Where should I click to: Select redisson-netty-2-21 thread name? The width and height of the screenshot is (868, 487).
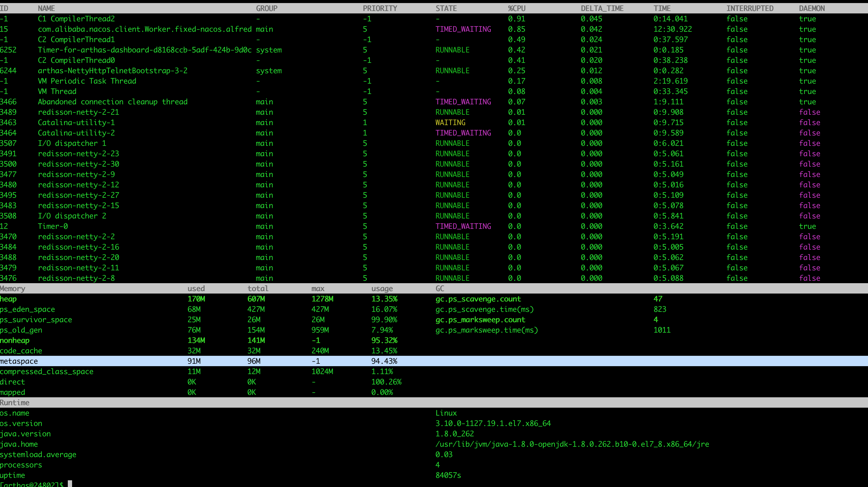tap(78, 112)
